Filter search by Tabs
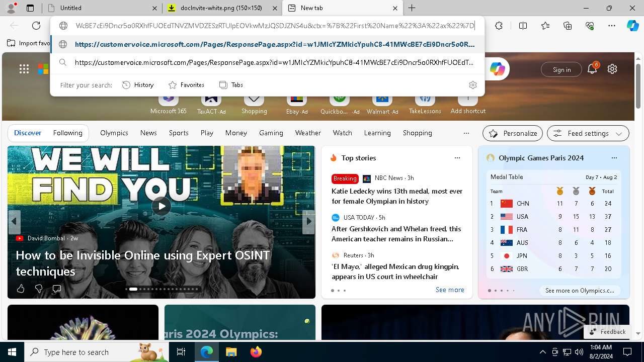644x362 pixels. 231,85
